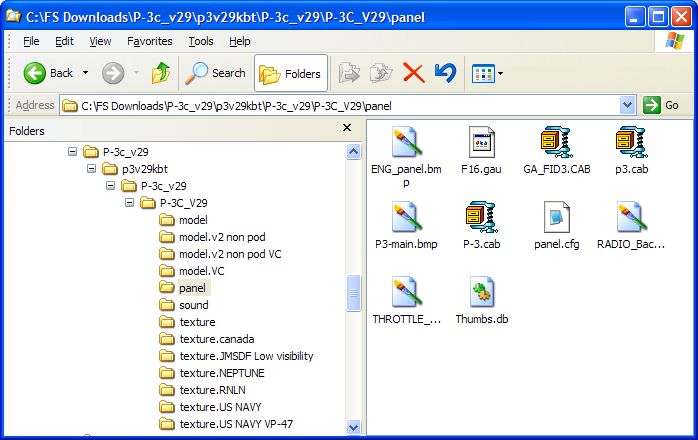Click the texture.NEPTUNE folder icon
The image size is (698, 440).
[x=167, y=373]
